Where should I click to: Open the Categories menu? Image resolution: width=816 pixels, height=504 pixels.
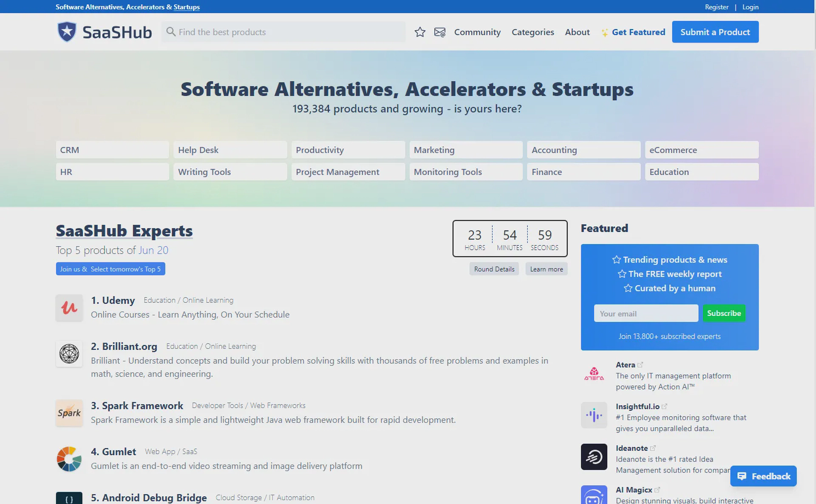point(533,32)
